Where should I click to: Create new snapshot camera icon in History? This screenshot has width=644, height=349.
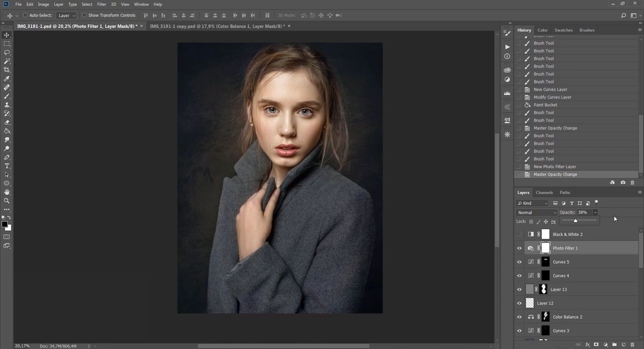623,183
